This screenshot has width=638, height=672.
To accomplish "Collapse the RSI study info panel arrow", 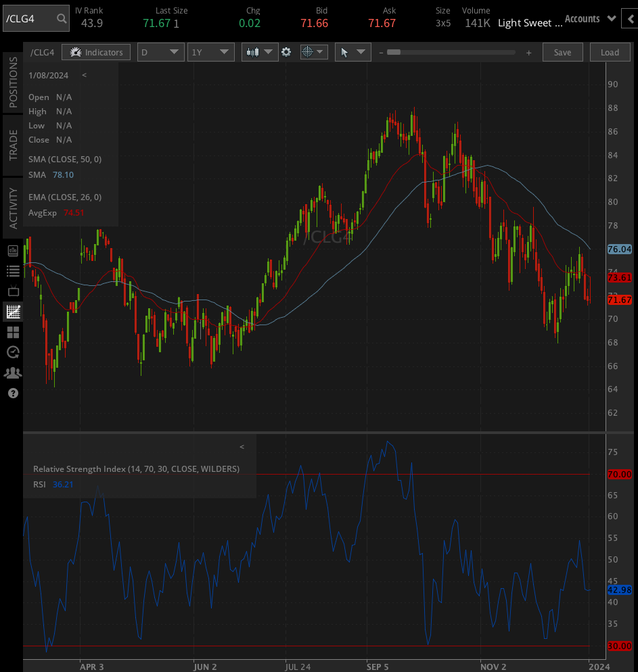I will (x=242, y=447).
